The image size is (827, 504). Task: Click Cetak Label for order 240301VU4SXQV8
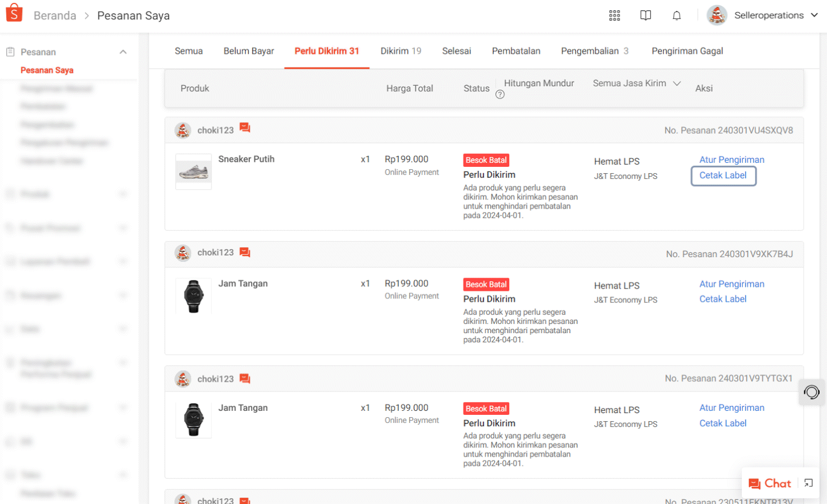coord(724,175)
